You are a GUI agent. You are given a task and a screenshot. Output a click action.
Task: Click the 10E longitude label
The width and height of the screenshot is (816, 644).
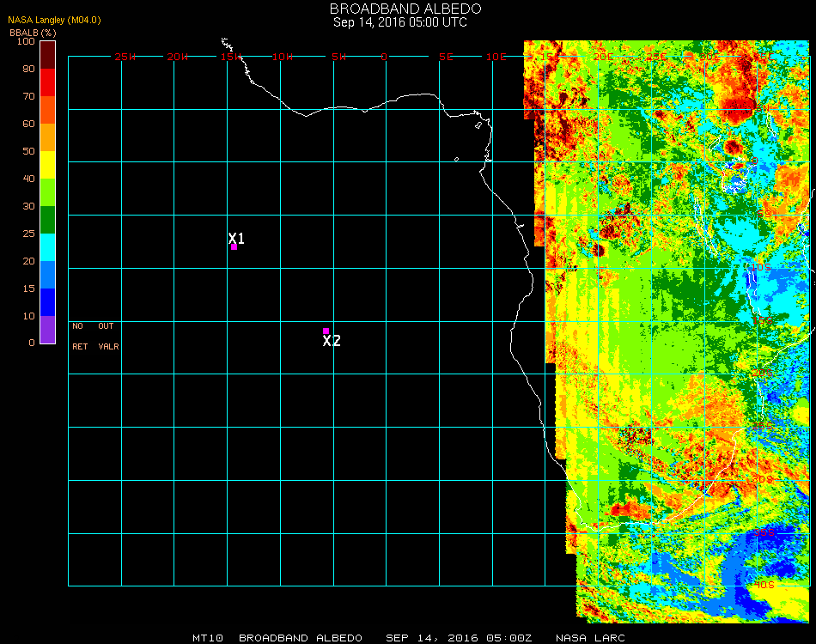click(x=497, y=57)
